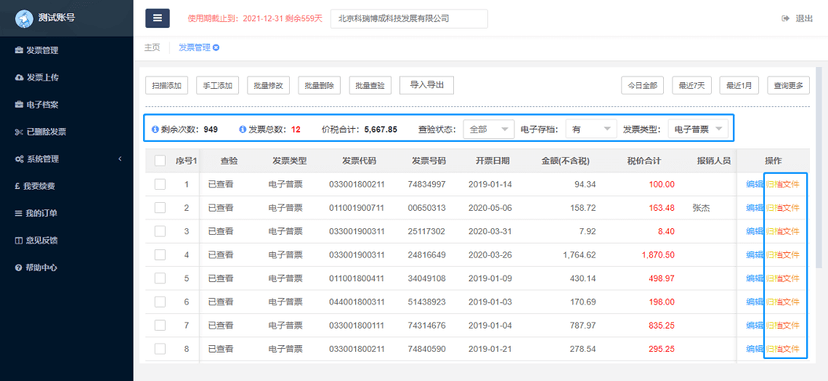Tick the select-all checkbox in table header
Image resolution: width=828 pixels, height=381 pixels.
click(x=160, y=160)
